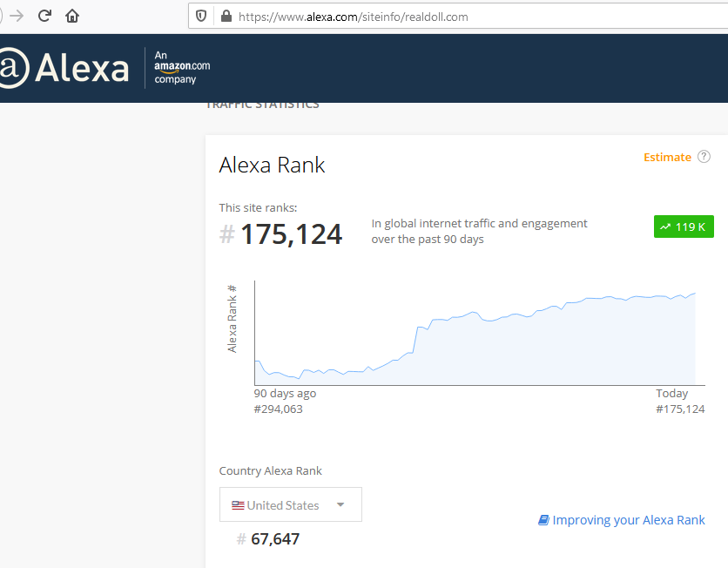Click the green 119 K rank change badge
Image resolution: width=728 pixels, height=568 pixels.
click(x=684, y=227)
